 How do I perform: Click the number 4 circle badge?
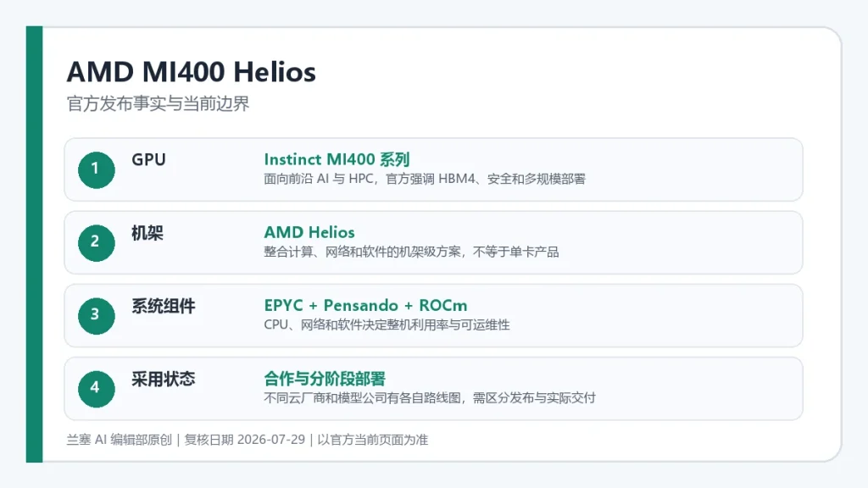coord(97,389)
